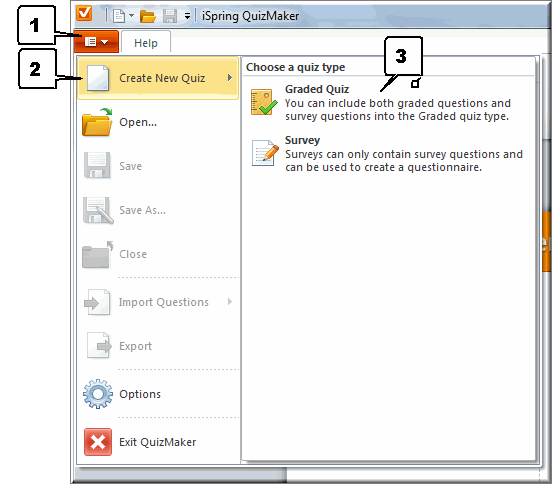Click the gray folder icon beside Close
Image resolution: width=552 pixels, height=484 pixels.
coord(98,255)
